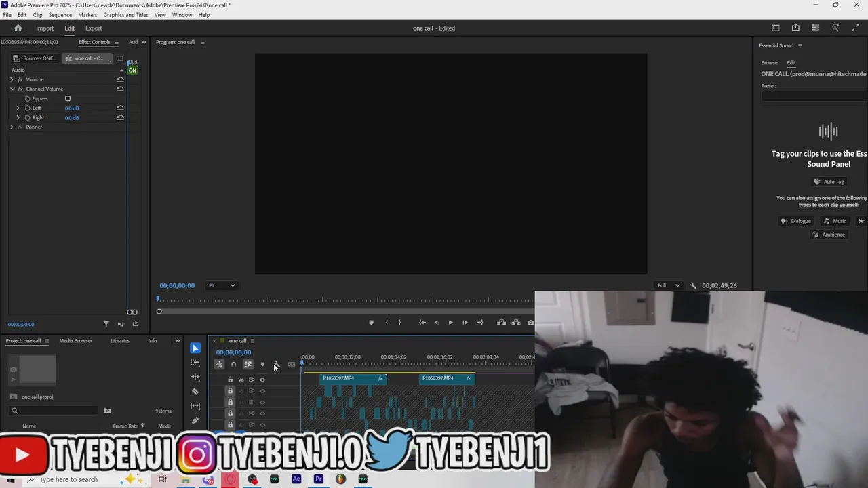Image resolution: width=868 pixels, height=488 pixels.
Task: Click the Auto Tag button
Action: (829, 182)
